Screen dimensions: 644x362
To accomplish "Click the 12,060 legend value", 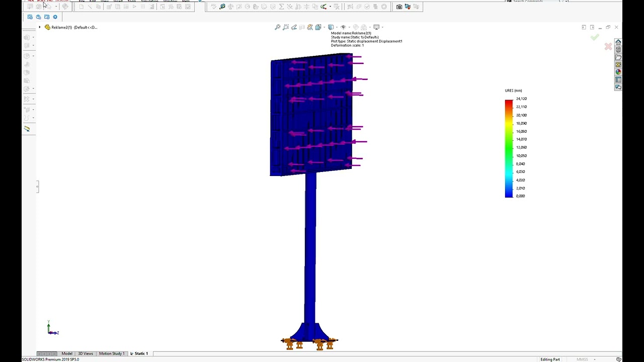I will [521, 147].
